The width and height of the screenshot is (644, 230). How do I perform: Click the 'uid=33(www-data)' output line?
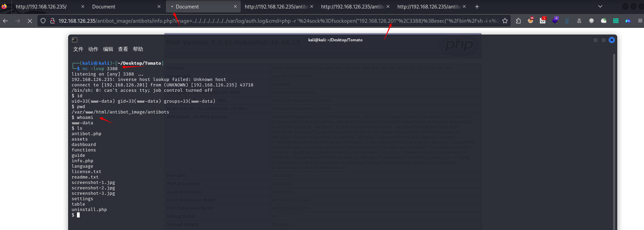143,101
